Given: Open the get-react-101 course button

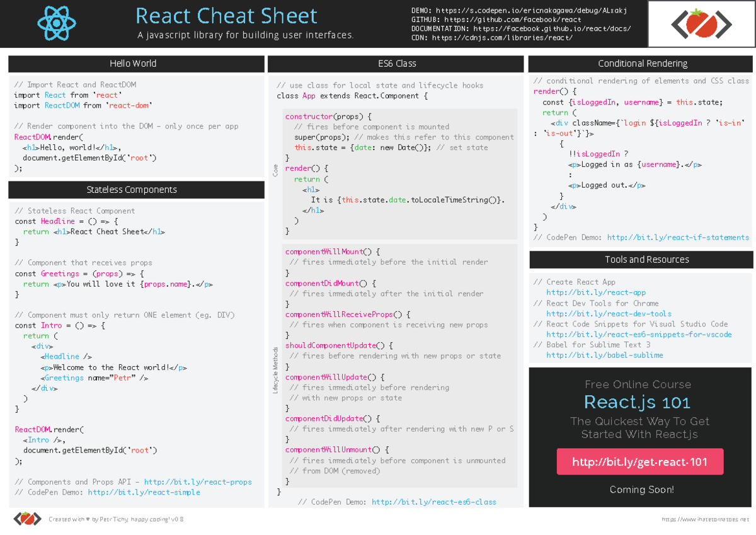Looking at the screenshot, I should point(639,462).
